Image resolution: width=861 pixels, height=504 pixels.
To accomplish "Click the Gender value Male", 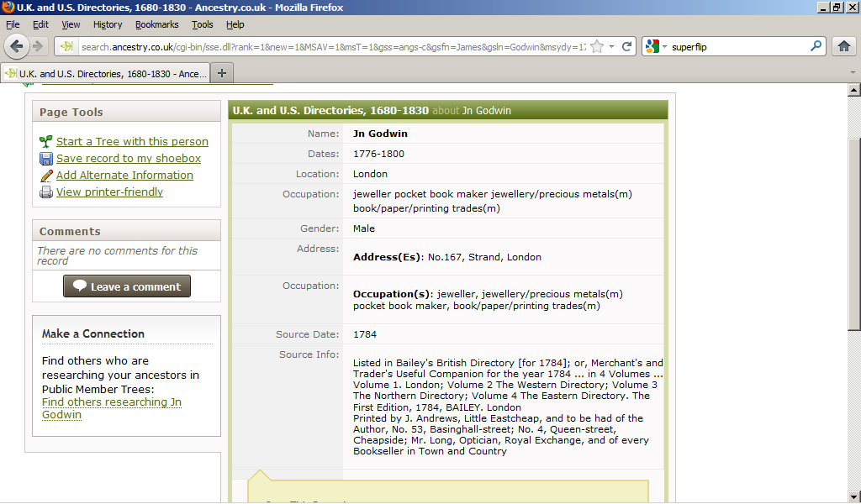I will (x=363, y=228).
